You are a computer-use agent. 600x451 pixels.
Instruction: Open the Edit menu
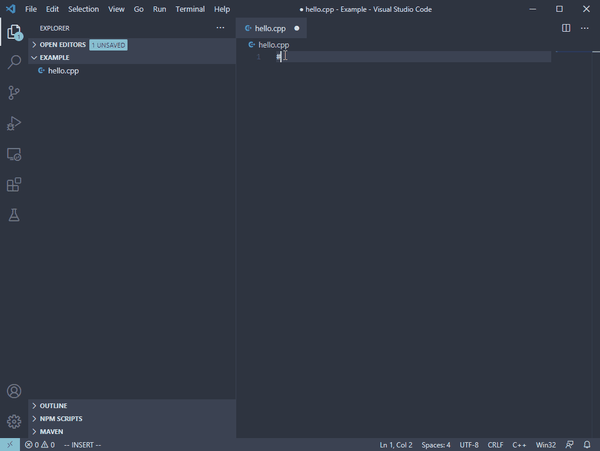tap(52, 9)
